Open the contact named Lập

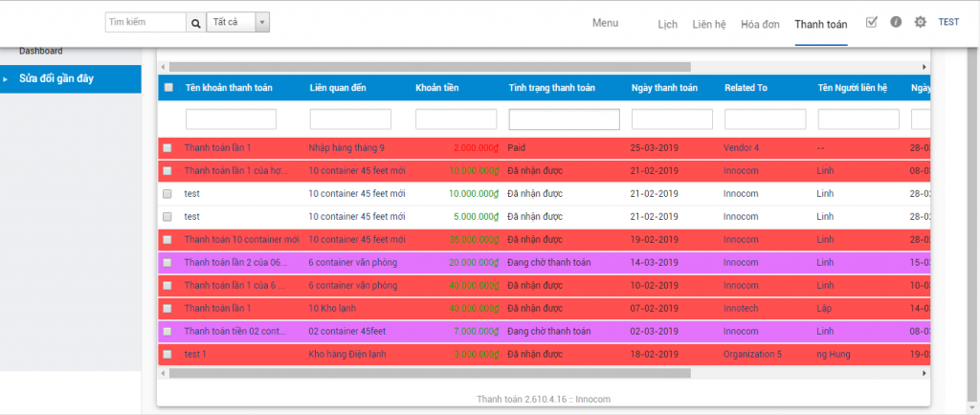point(825,308)
